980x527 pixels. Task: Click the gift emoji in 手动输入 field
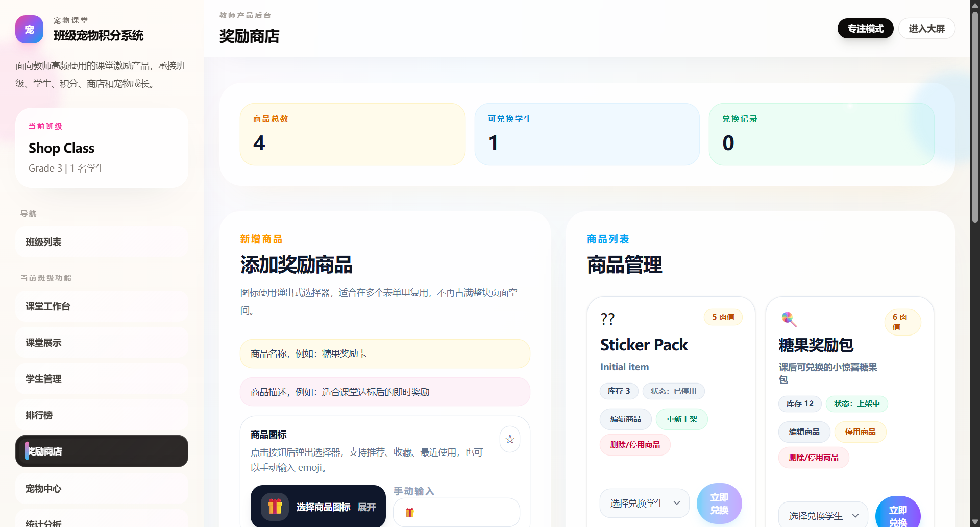pyautogui.click(x=409, y=512)
